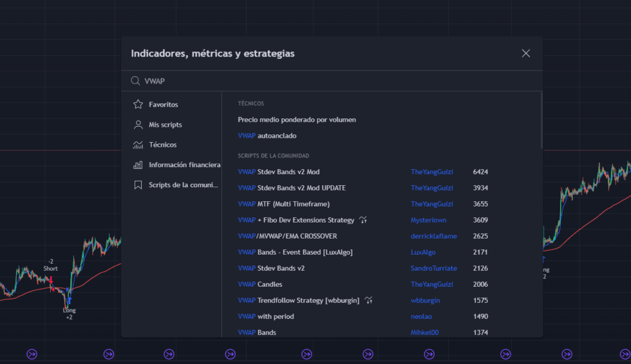
Task: Select VWAP MTF (Multi Timeframe) script
Action: click(284, 204)
